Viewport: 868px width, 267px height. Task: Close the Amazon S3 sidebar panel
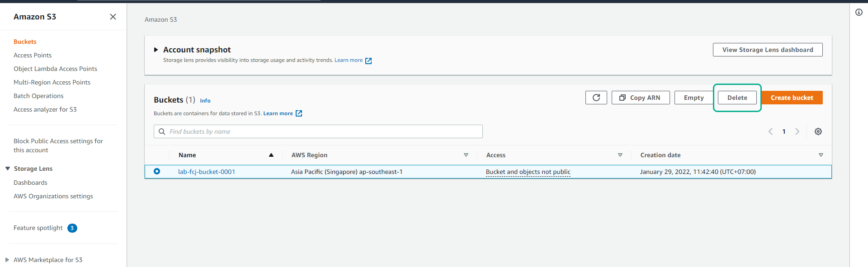click(x=113, y=17)
